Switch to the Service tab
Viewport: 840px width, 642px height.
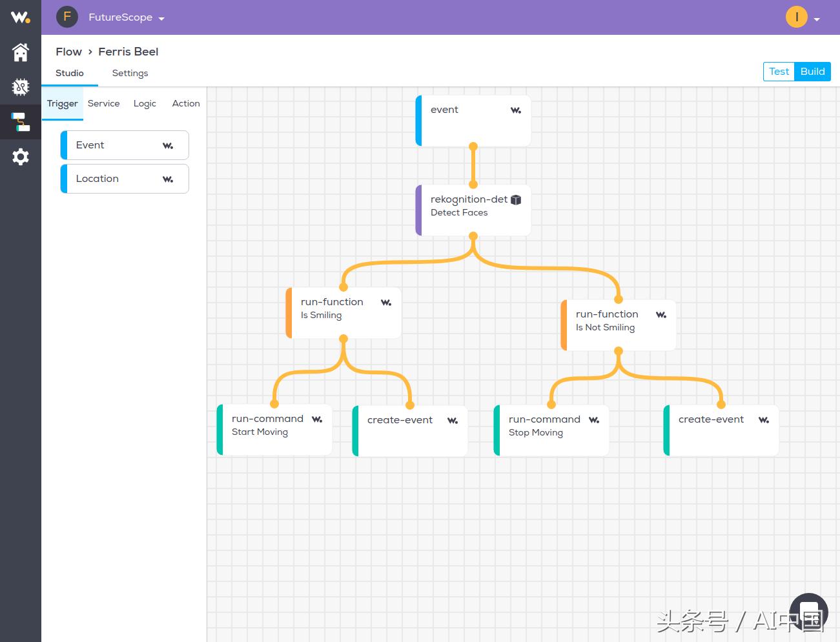pos(103,103)
